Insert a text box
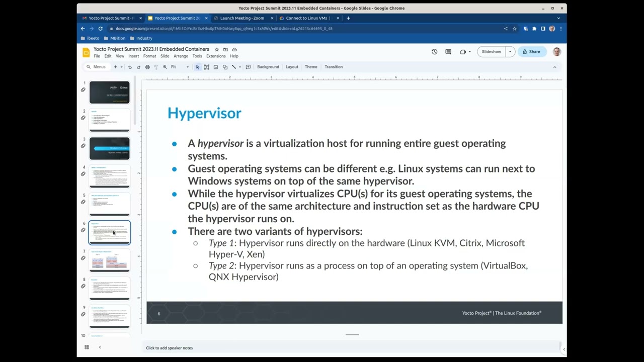Viewport: 644px width, 362px height. 206,67
